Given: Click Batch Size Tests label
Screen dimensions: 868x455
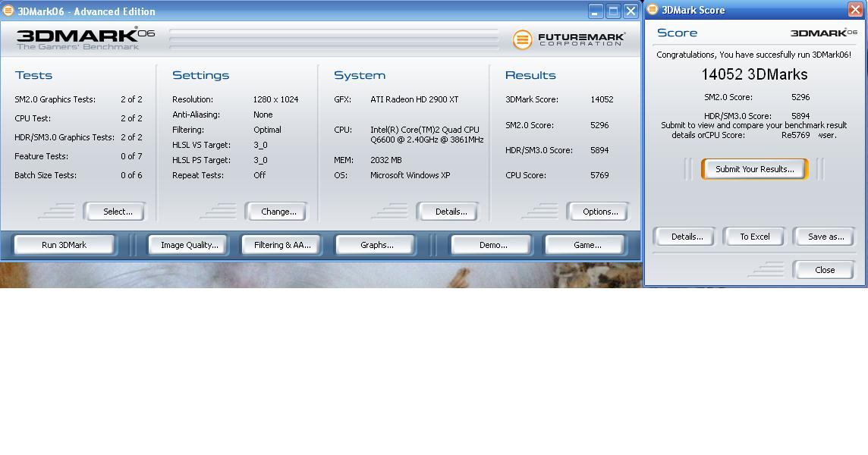Looking at the screenshot, I should (x=46, y=175).
